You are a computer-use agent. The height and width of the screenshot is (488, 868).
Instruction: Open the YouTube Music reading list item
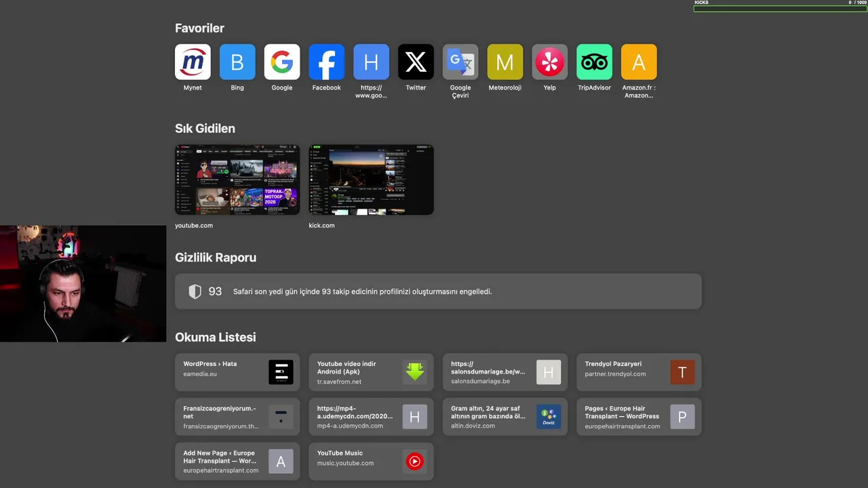(372, 462)
